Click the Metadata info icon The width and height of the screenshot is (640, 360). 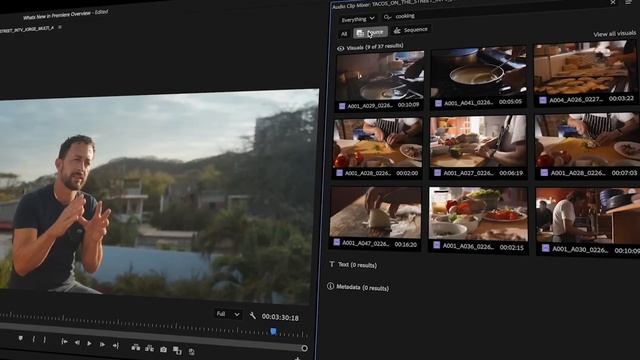[x=330, y=286]
